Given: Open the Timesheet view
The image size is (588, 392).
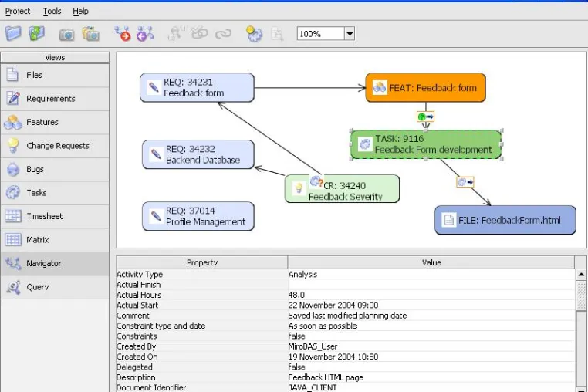Looking at the screenshot, I should pyautogui.click(x=55, y=216).
